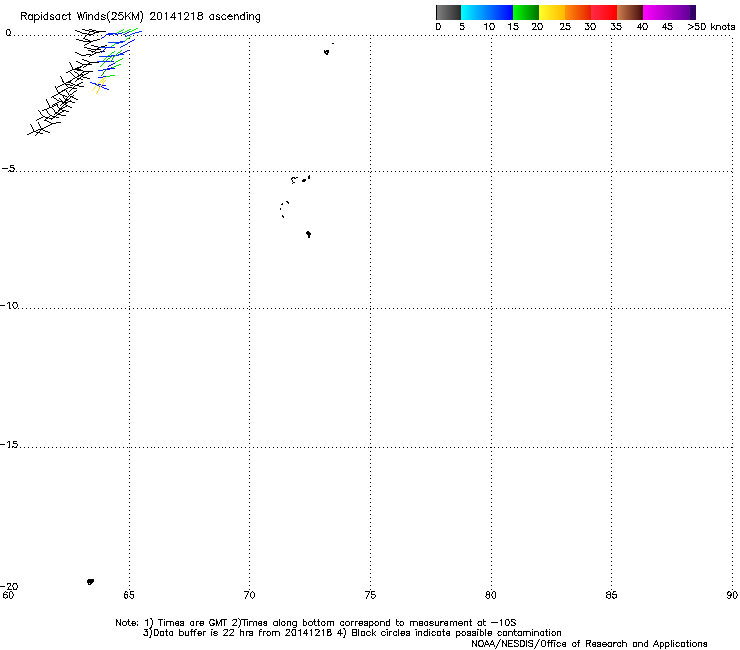This screenshot has width=740, height=650.
Task: Click the red 30-35 knots color band
Action: click(x=604, y=12)
